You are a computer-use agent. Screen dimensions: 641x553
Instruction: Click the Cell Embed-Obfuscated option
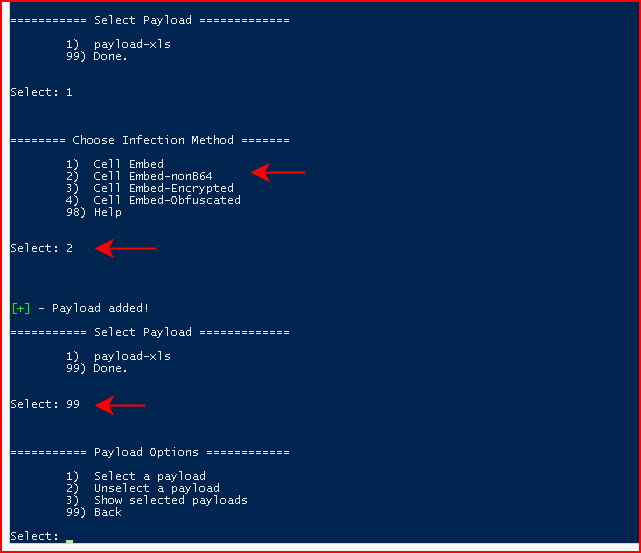pyautogui.click(x=153, y=200)
